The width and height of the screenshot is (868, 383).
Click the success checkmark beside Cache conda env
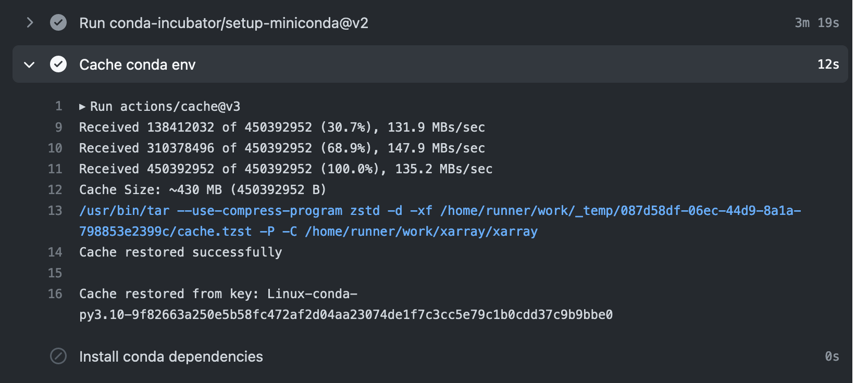point(58,65)
